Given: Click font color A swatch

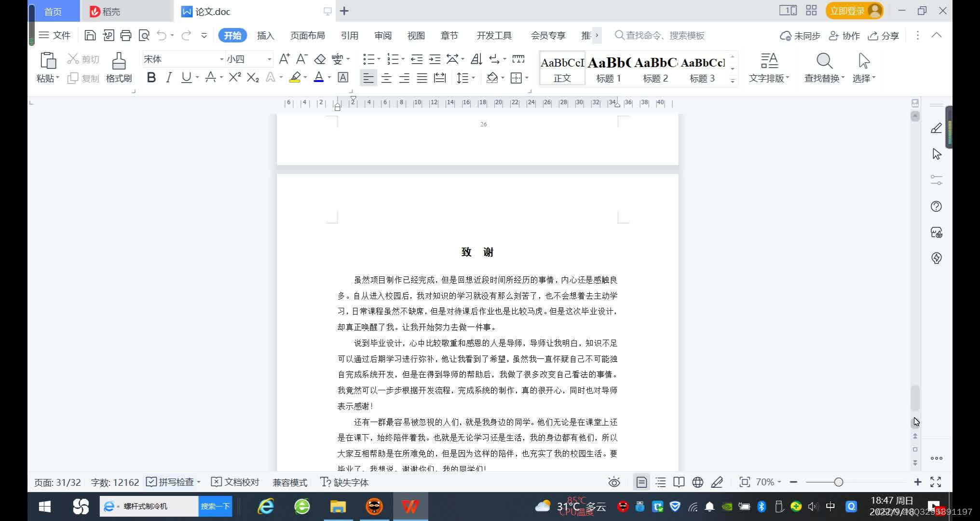Looking at the screenshot, I should (x=319, y=77).
